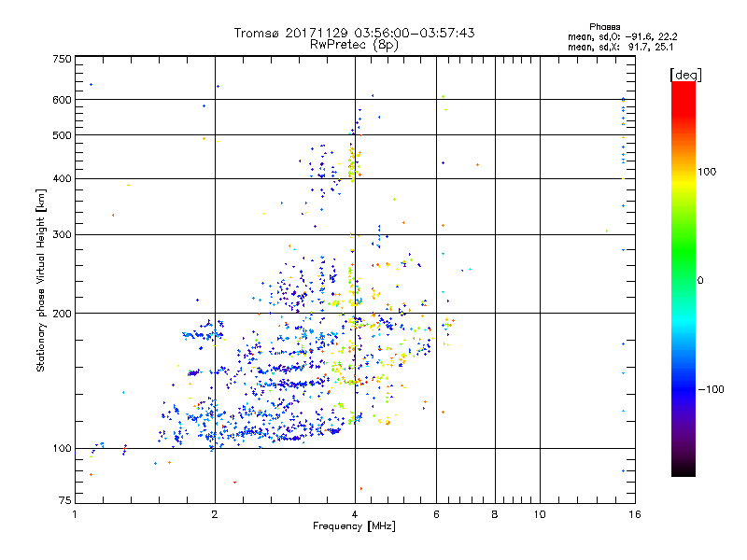747x560 pixels.
Task: Click the 'Frequency [MHz]' axis label
Action: click(x=354, y=526)
